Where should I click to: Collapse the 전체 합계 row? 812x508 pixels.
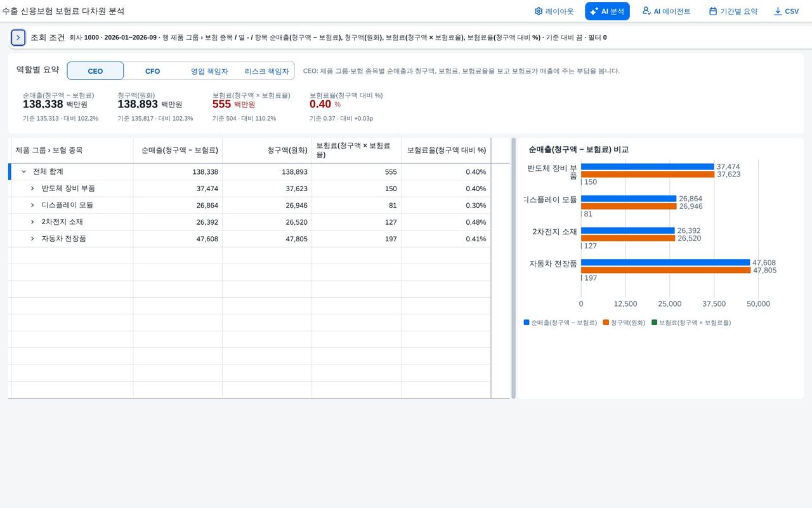24,171
